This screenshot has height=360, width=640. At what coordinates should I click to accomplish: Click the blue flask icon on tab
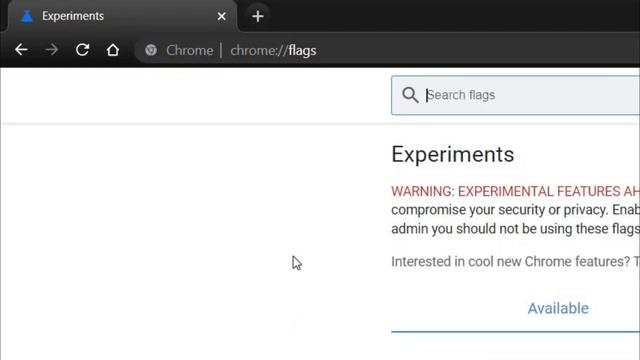27,16
